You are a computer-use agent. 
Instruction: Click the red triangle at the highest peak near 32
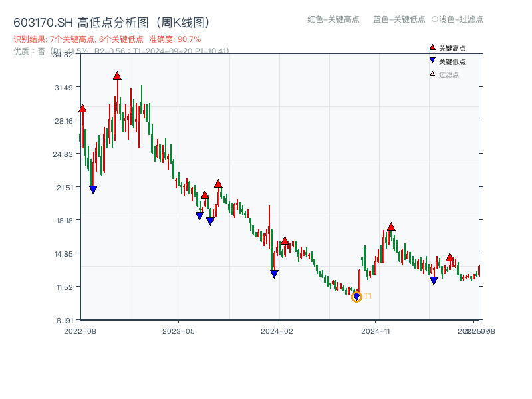117,77
